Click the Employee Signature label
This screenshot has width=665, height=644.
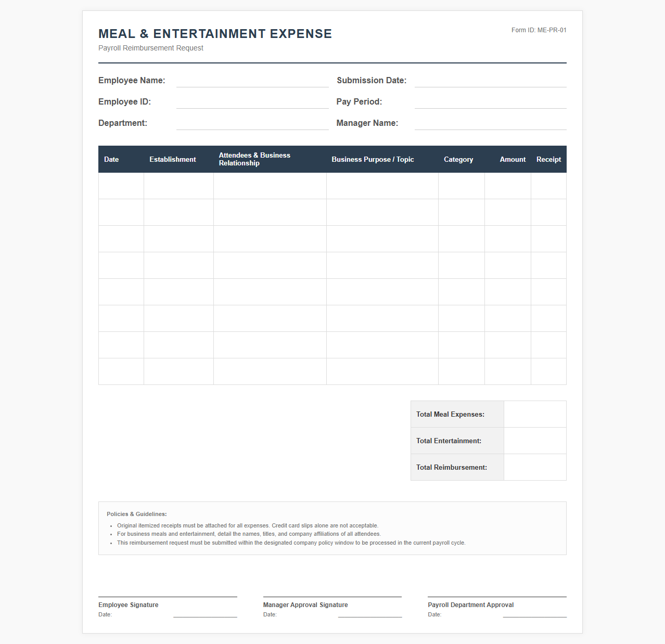click(129, 605)
